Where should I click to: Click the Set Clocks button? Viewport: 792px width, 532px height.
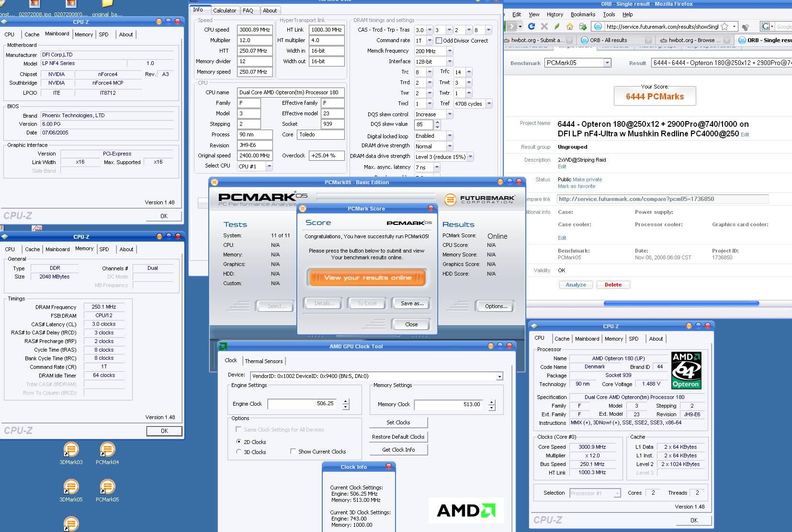coord(398,422)
